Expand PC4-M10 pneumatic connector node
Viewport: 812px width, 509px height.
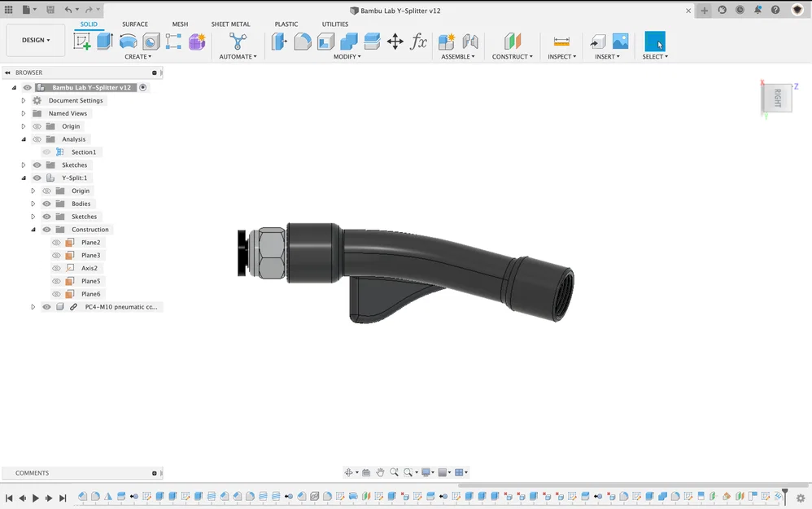point(33,307)
